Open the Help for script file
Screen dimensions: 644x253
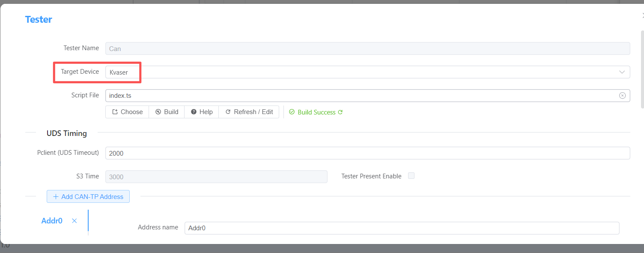click(201, 112)
